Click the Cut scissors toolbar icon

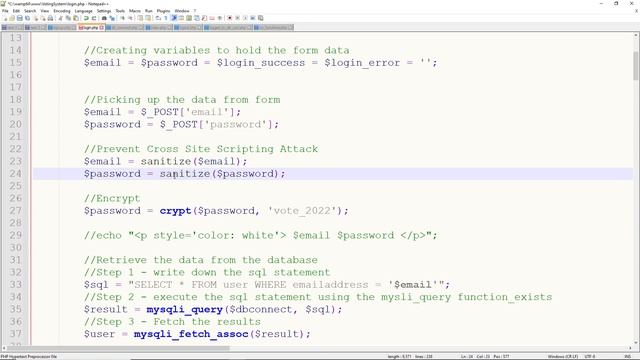coord(60,18)
